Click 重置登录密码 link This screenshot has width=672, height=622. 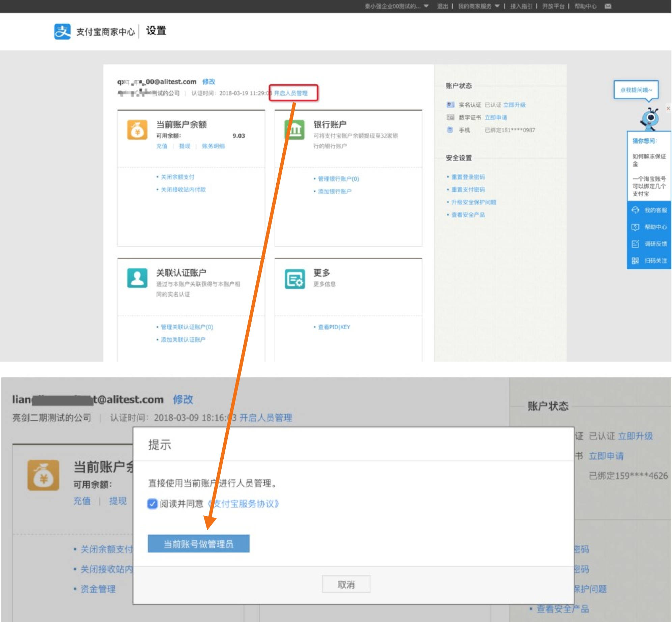pos(468,177)
